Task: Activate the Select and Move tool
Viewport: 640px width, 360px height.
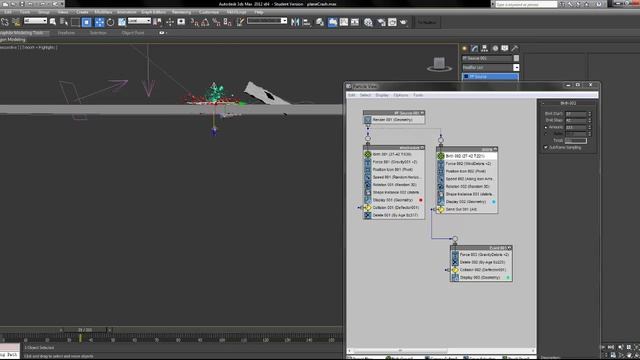Action: [99, 22]
